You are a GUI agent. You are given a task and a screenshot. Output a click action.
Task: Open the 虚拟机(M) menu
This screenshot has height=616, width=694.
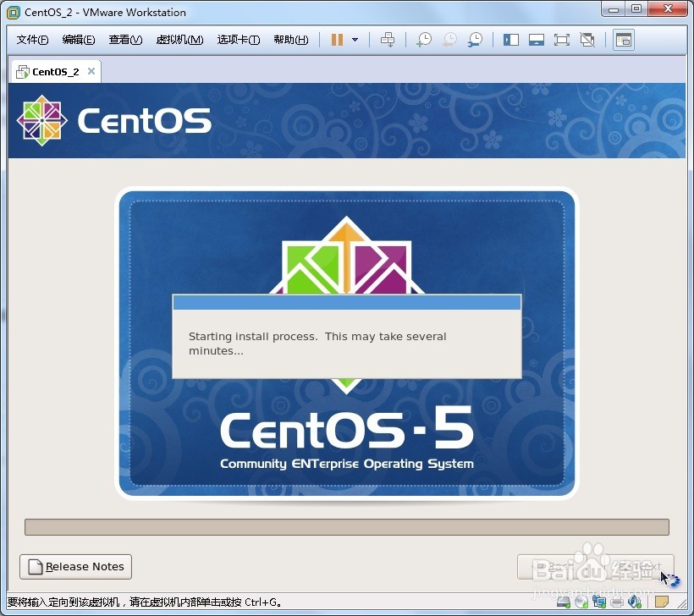coord(179,40)
